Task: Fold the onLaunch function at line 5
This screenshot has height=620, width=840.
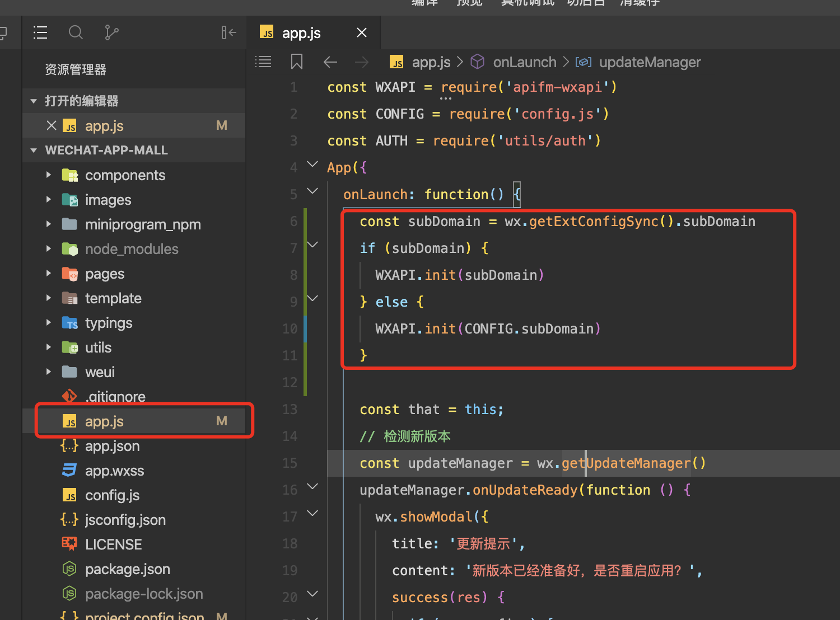Action: [x=312, y=191]
